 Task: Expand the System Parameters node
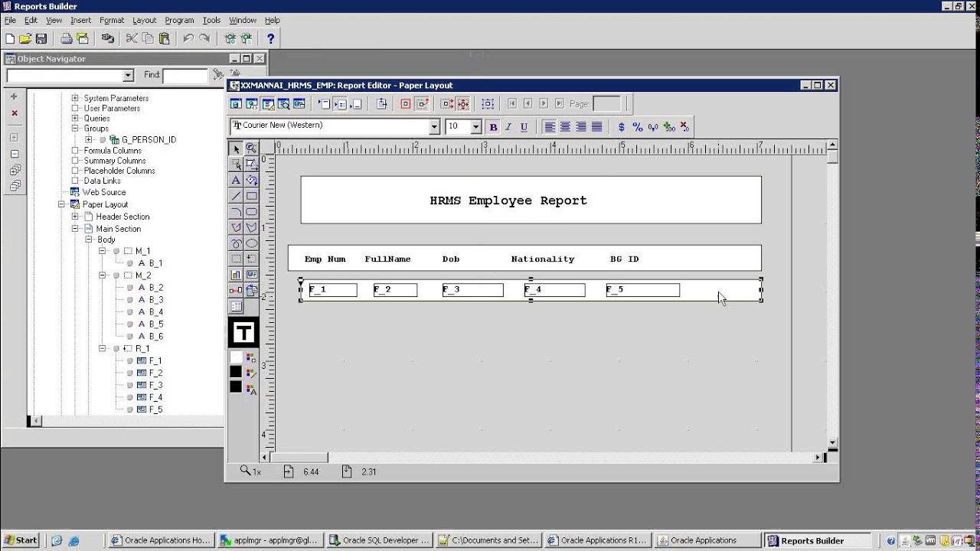point(75,98)
